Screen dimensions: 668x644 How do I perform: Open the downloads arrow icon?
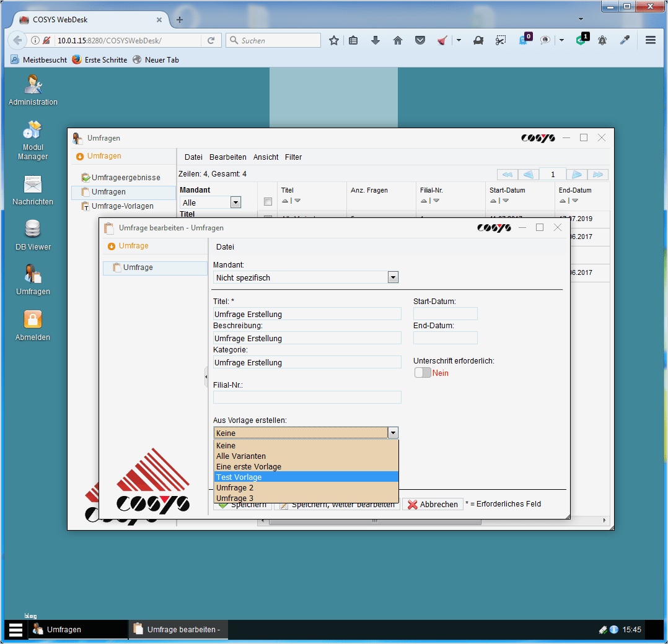(376, 40)
